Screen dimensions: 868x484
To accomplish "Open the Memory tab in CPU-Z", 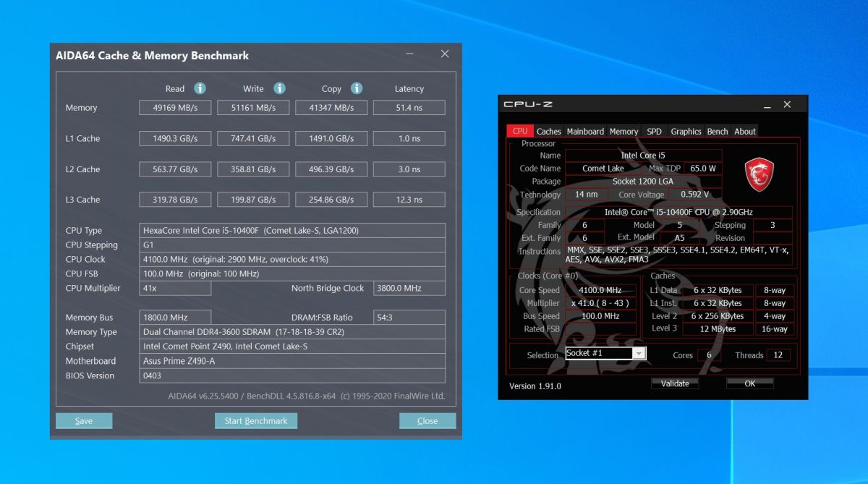I will point(624,131).
